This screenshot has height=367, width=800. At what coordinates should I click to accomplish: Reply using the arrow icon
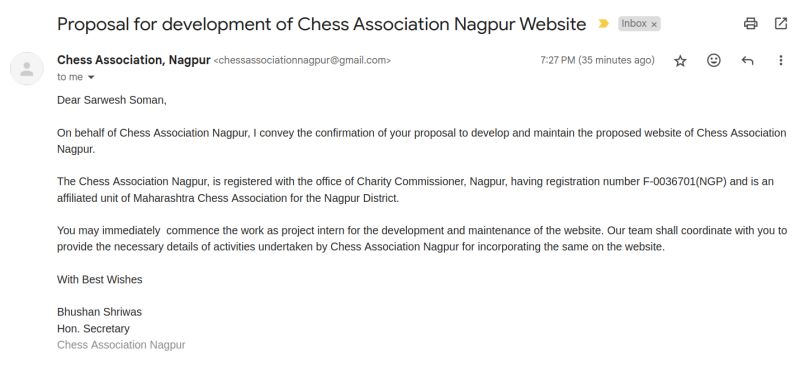pos(747,61)
